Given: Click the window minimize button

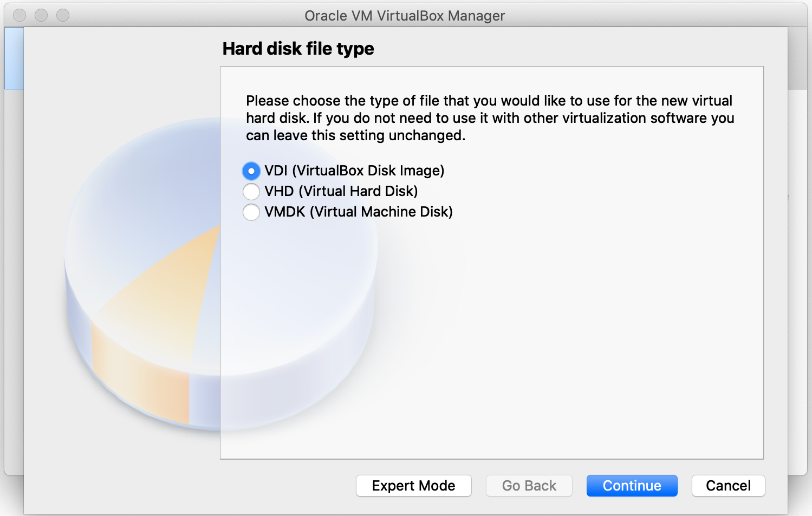Looking at the screenshot, I should [41, 16].
